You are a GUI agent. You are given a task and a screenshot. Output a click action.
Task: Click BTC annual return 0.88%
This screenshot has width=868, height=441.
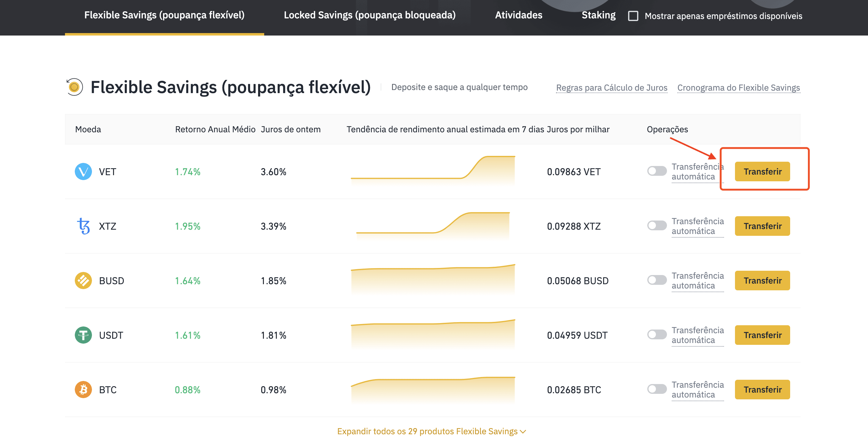coord(187,390)
